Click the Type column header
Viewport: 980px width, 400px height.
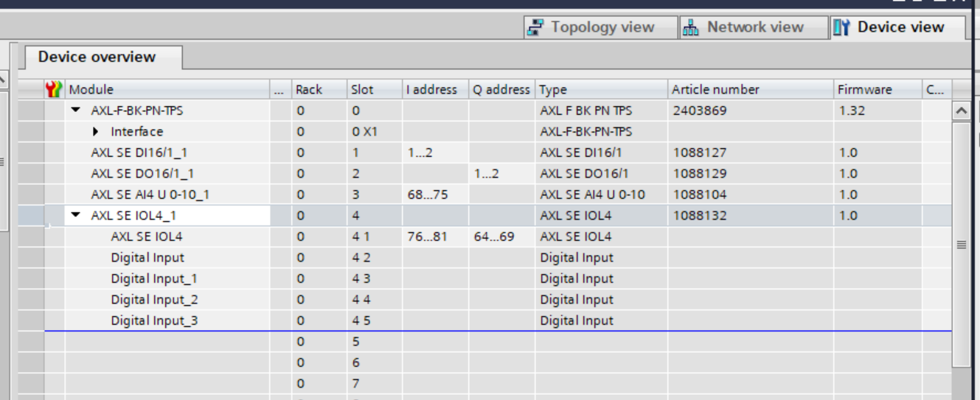coord(601,89)
